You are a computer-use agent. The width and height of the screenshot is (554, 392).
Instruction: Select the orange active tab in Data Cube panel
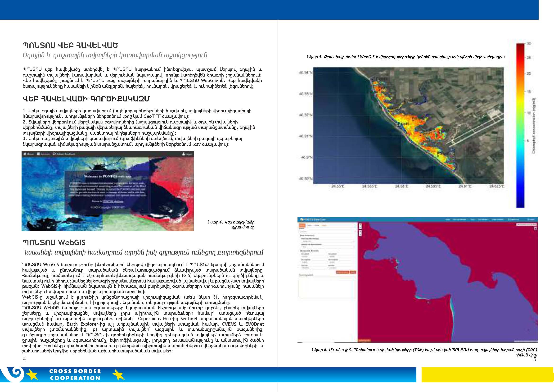click(302, 225)
